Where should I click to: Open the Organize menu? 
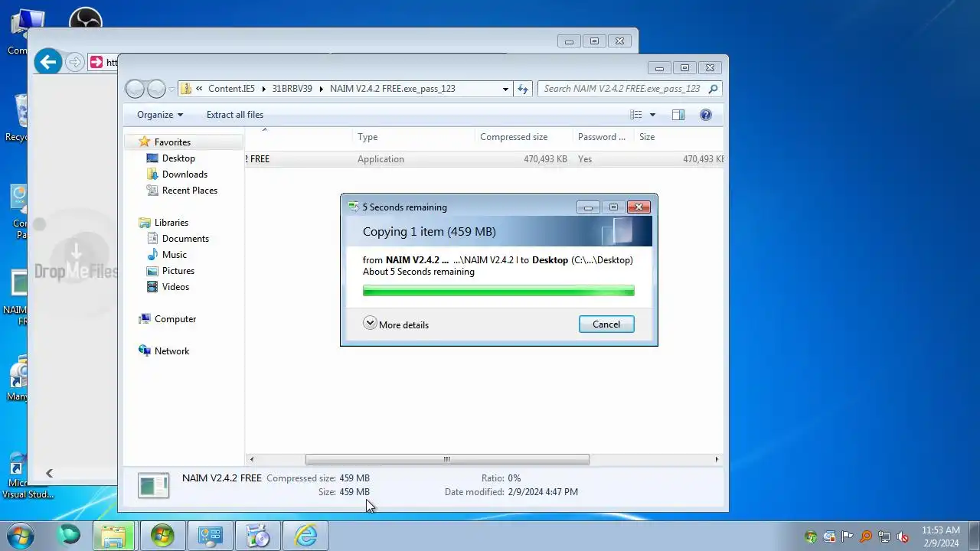click(x=160, y=115)
